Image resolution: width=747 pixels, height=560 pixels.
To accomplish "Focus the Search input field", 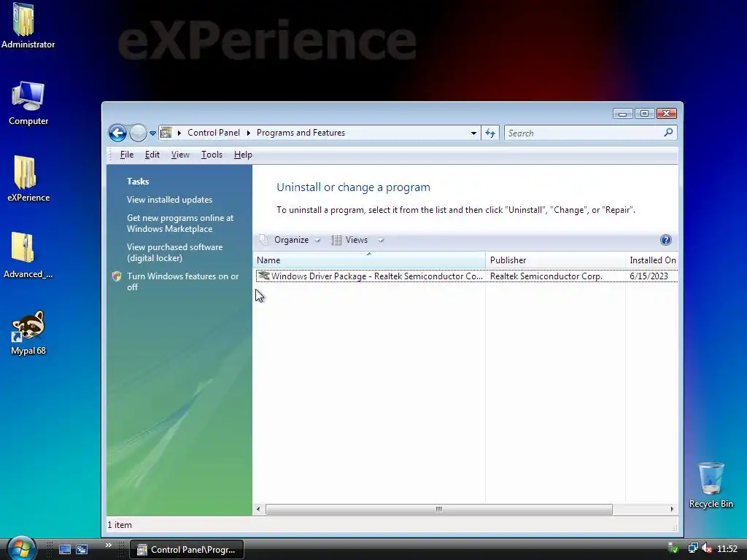I will (583, 133).
